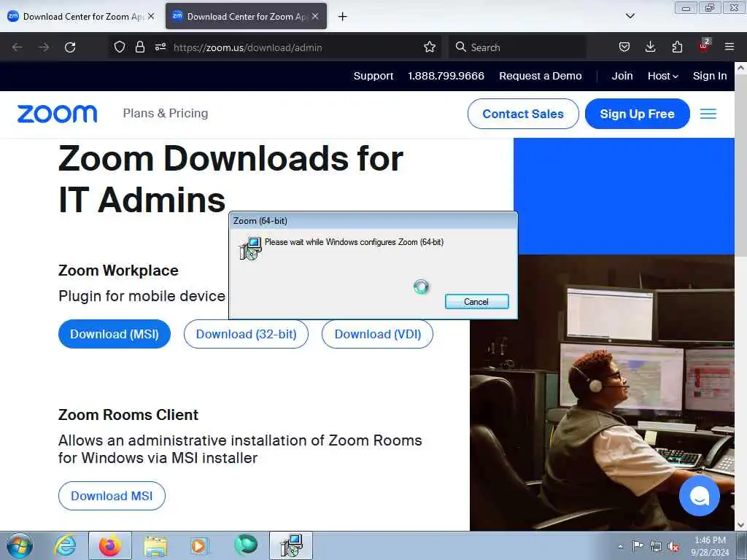Image resolution: width=747 pixels, height=560 pixels.
Task: Open the chat bubble widget
Action: pos(700,496)
